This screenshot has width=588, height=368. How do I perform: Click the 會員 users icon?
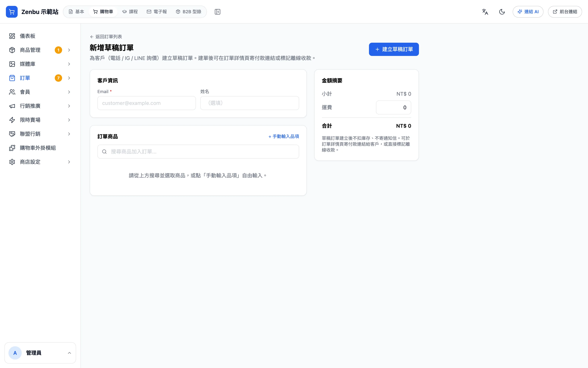pos(12,92)
